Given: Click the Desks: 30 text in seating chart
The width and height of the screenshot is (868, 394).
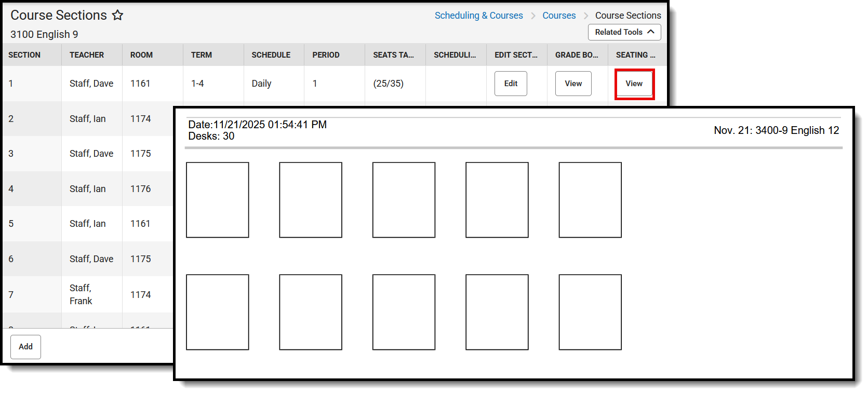Looking at the screenshot, I should 211,136.
